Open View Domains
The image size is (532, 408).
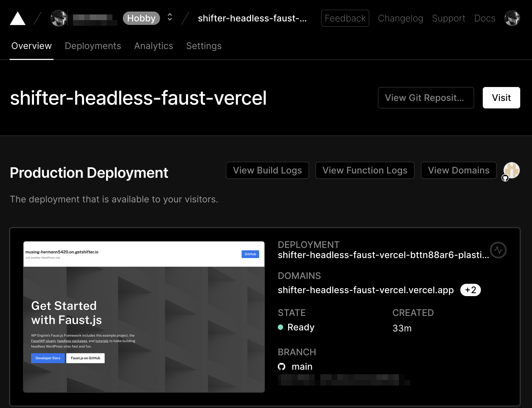coord(459,170)
